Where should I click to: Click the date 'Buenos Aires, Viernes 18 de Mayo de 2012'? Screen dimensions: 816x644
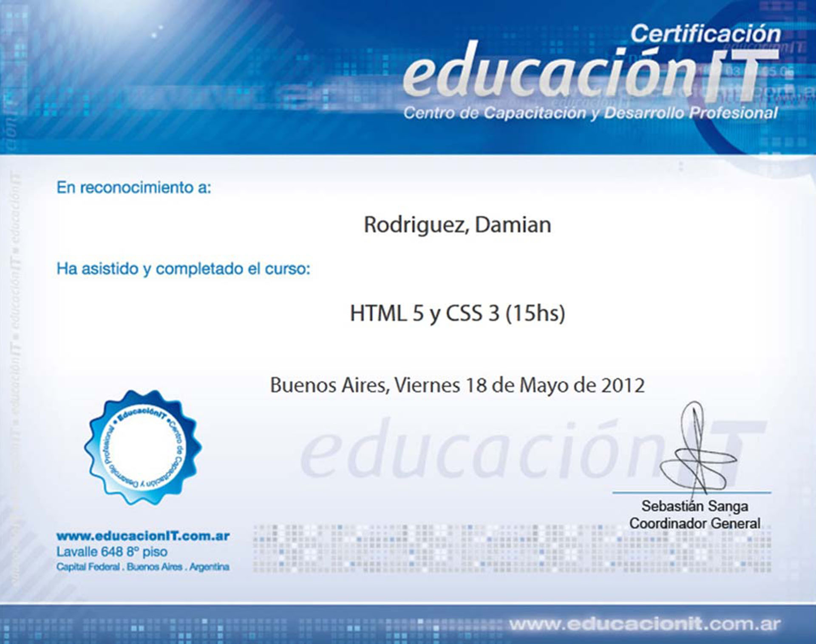[x=458, y=386]
